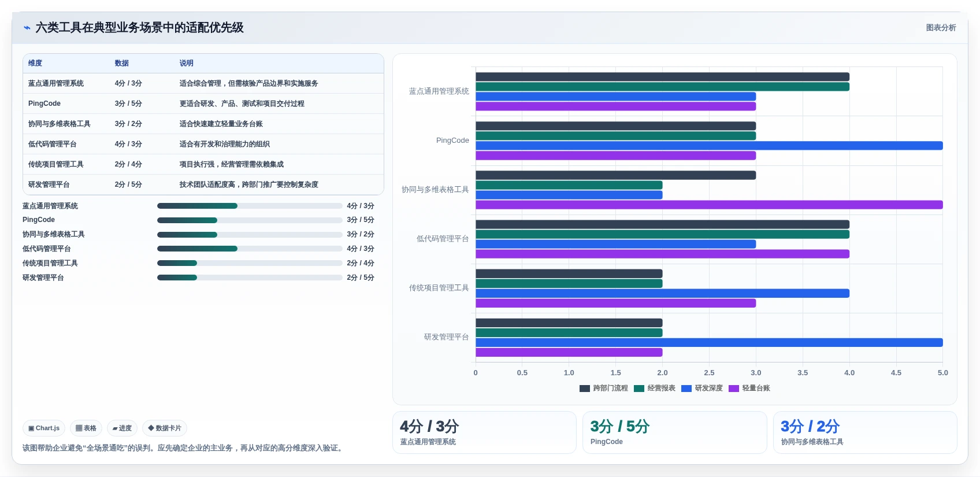Toggle 经营报表 legend swatch

click(639, 389)
